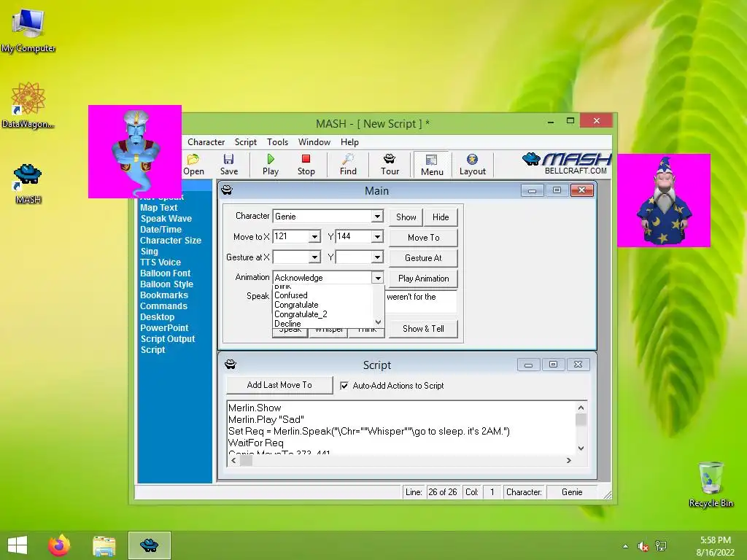Image resolution: width=747 pixels, height=560 pixels.
Task: Open the Window menu
Action: tap(314, 142)
